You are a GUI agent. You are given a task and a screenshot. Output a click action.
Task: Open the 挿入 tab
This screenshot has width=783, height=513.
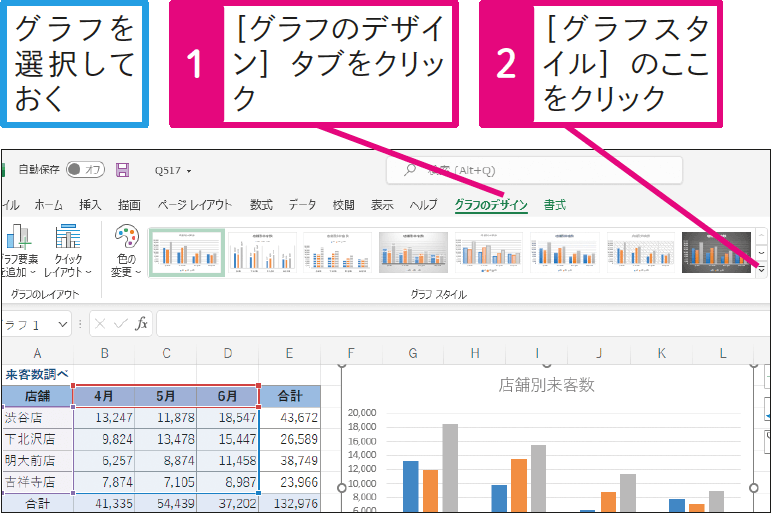pos(90,205)
